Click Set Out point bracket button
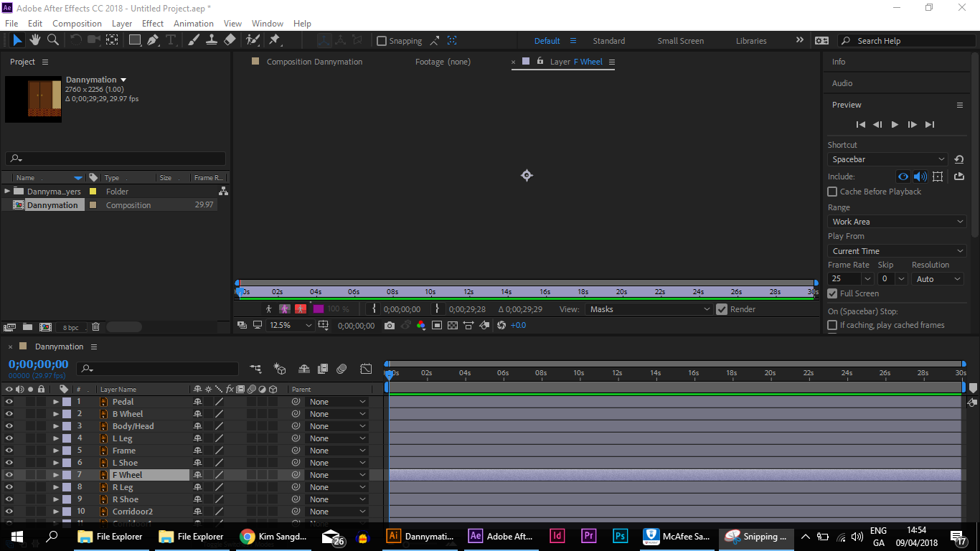This screenshot has width=980, height=551. (x=437, y=309)
